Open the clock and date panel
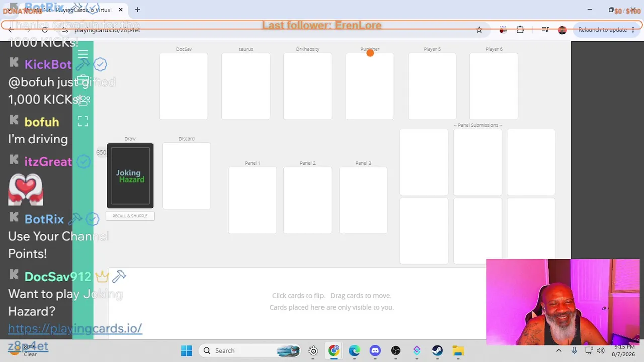Viewport: 644px width, 362px height. (x=624, y=351)
